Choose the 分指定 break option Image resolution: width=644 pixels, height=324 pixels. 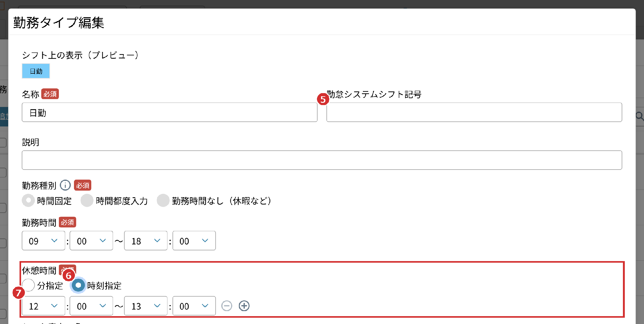pos(28,285)
